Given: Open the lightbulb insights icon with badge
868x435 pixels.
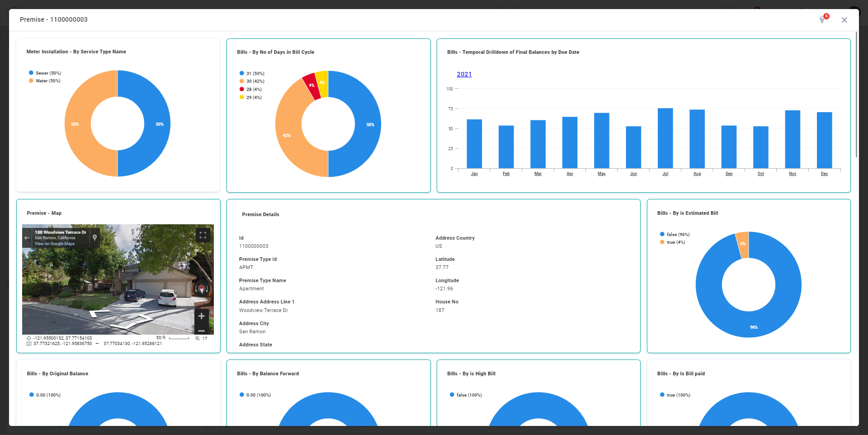Looking at the screenshot, I should coord(822,20).
